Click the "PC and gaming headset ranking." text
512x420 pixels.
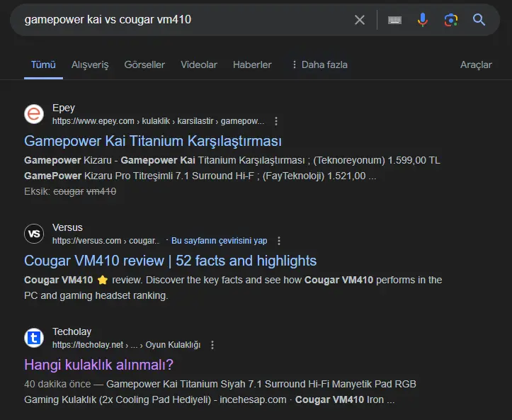click(x=96, y=295)
